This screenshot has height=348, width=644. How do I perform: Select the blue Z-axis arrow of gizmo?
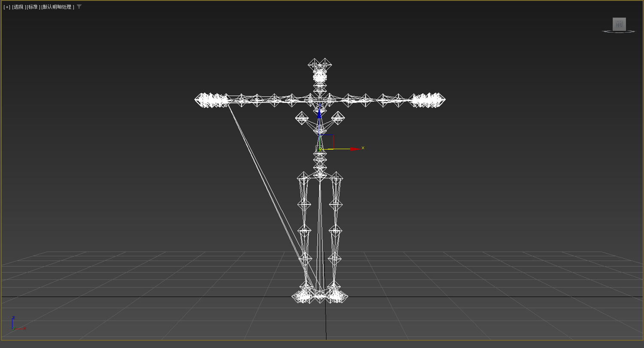coord(319,113)
